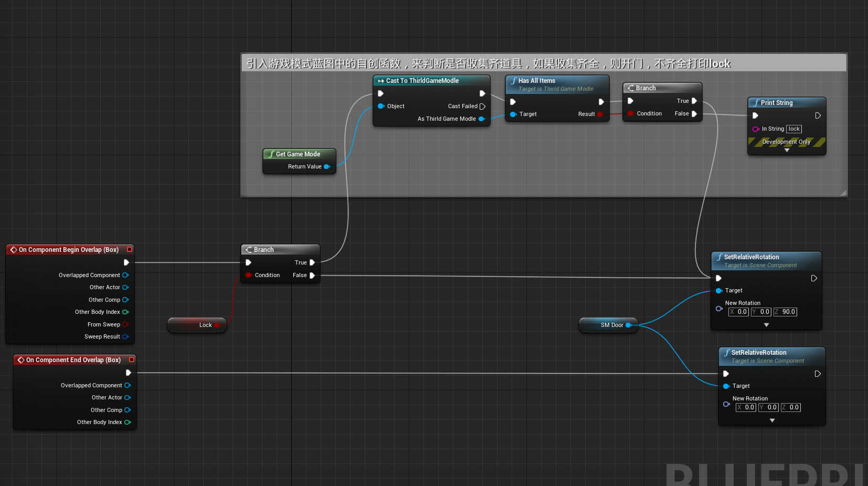Click the comment box resize handle corner
The height and width of the screenshot is (486, 868).
[843, 193]
